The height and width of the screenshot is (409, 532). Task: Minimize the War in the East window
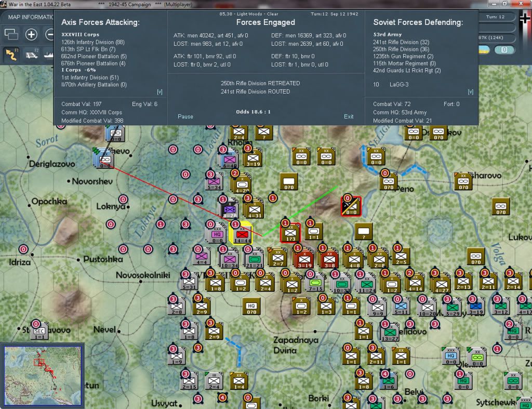pyautogui.click(x=494, y=4)
